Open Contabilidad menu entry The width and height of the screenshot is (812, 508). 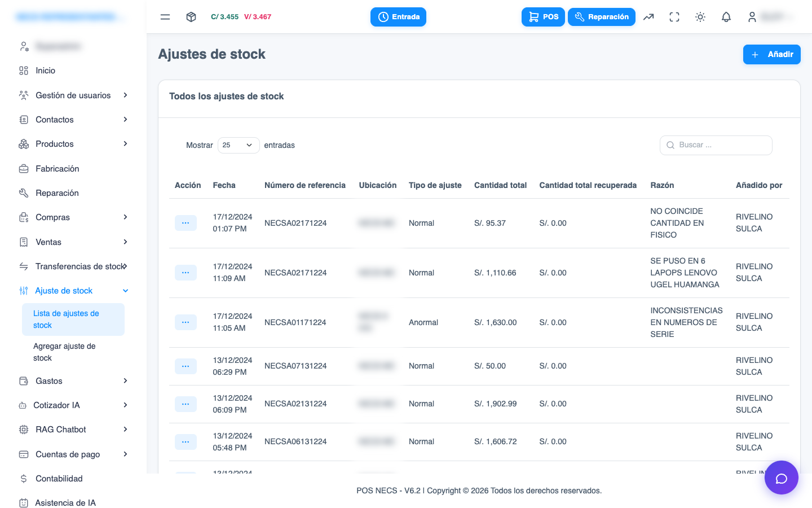pyautogui.click(x=59, y=479)
